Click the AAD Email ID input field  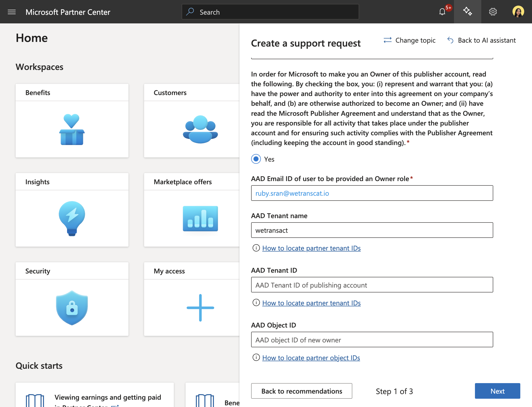point(372,193)
